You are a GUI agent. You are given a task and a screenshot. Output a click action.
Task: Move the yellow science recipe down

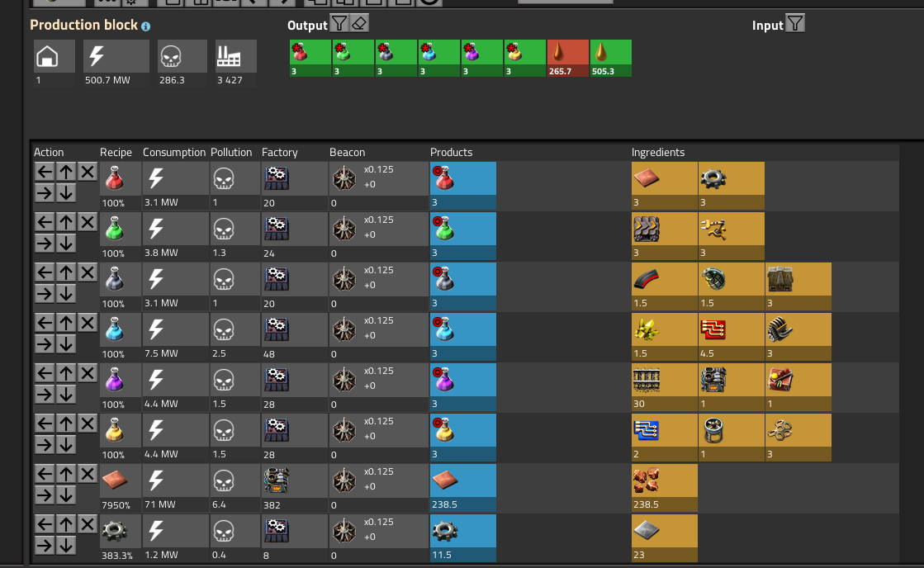66,445
